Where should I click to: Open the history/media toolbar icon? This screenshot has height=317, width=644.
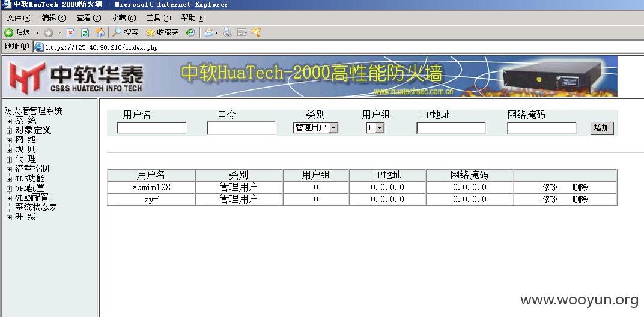[x=190, y=32]
